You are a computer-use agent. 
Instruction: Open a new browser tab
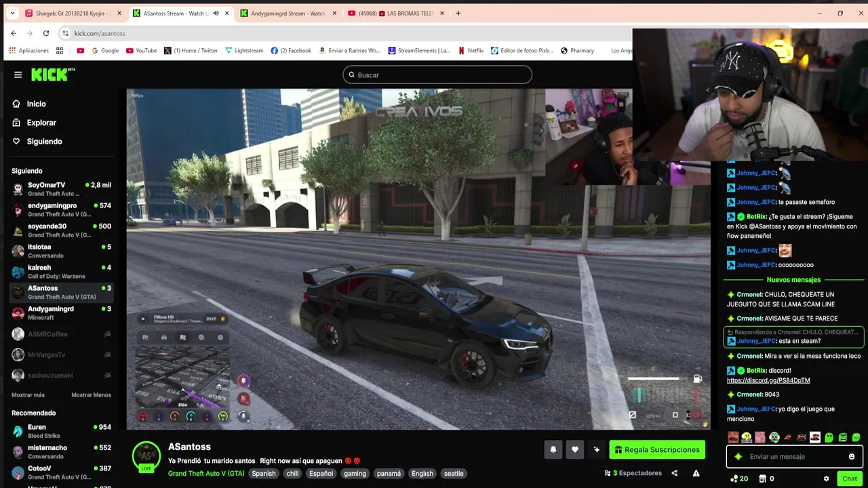click(x=458, y=13)
